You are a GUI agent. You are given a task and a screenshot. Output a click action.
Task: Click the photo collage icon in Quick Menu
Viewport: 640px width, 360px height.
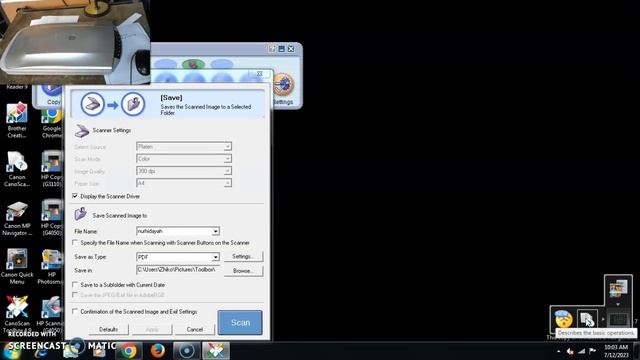pos(618,289)
